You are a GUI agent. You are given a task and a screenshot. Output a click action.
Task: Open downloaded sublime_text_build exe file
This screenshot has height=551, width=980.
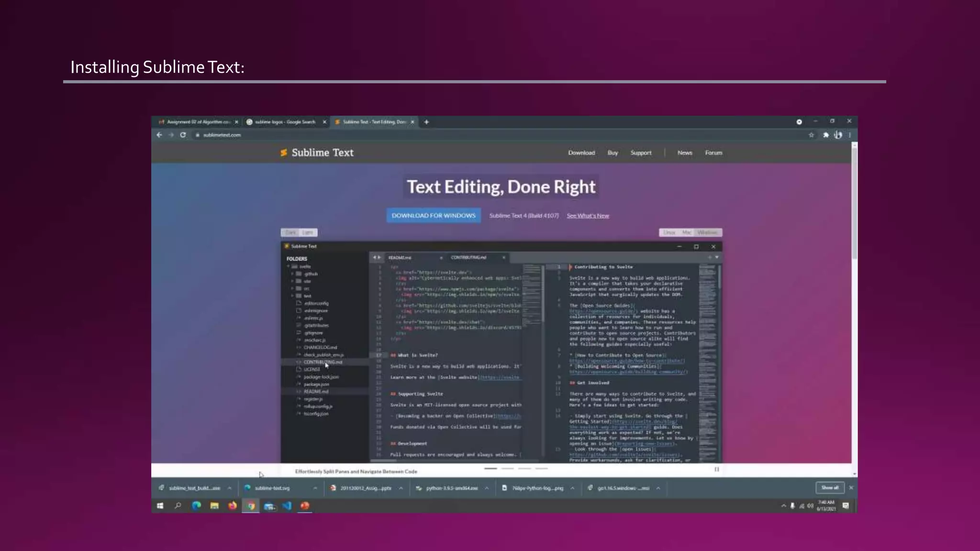coord(189,488)
